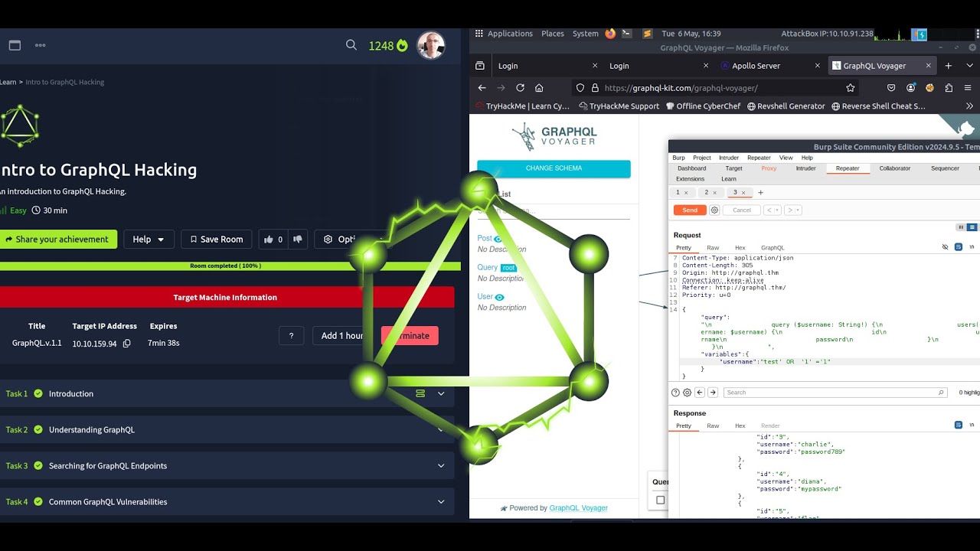This screenshot has height=551, width=980.
Task: Toggle hide non-printable chars icon in Request
Action: coord(946,247)
